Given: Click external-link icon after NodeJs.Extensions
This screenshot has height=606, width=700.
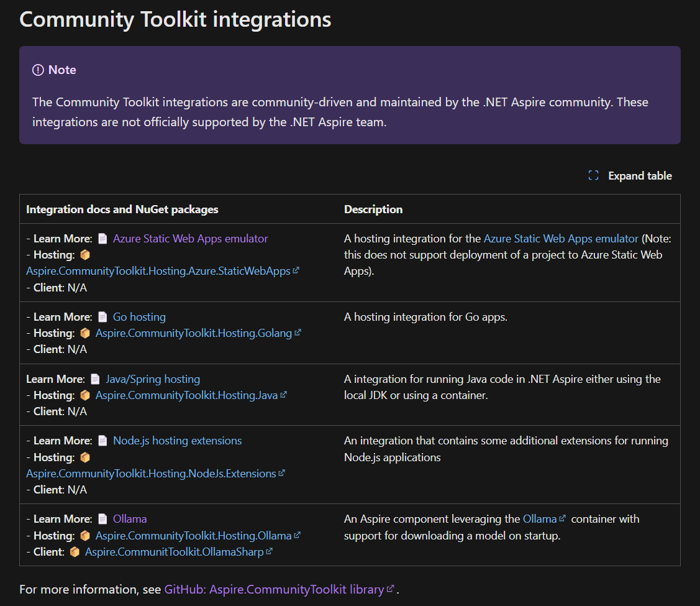Looking at the screenshot, I should (x=282, y=473).
